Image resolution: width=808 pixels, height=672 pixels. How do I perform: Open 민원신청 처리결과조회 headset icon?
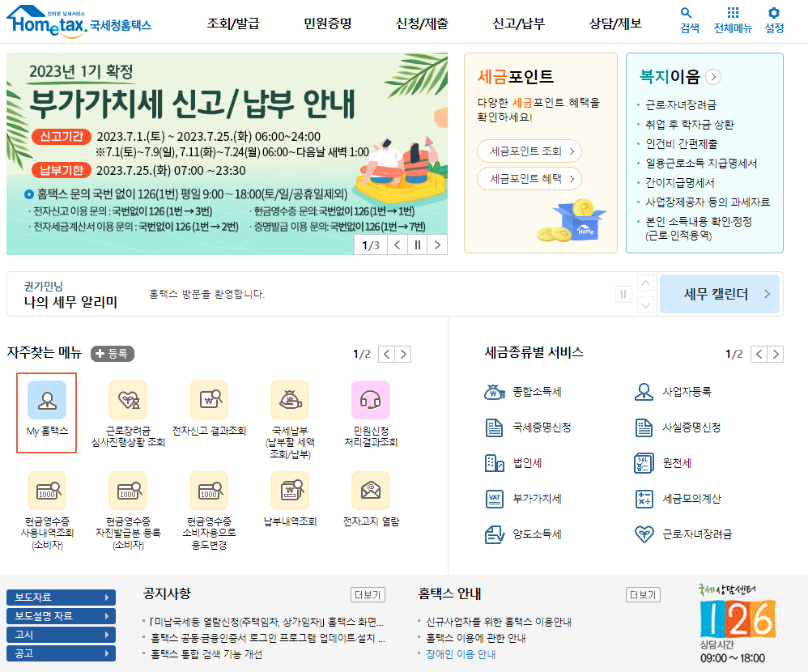(x=371, y=400)
